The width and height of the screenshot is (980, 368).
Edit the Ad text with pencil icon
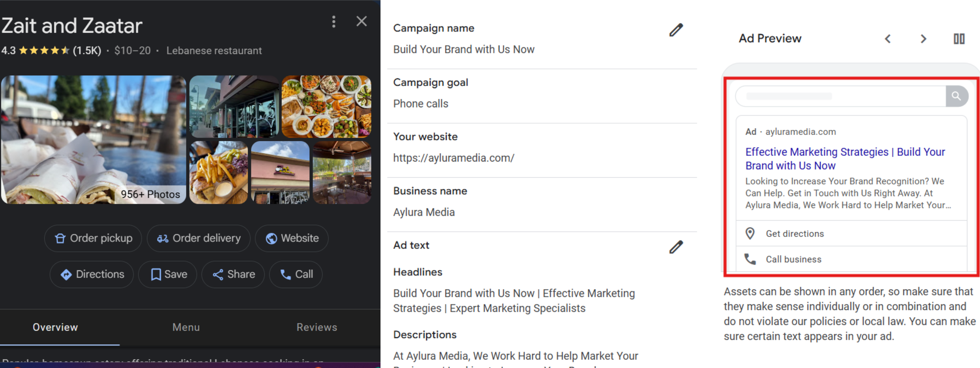676,247
